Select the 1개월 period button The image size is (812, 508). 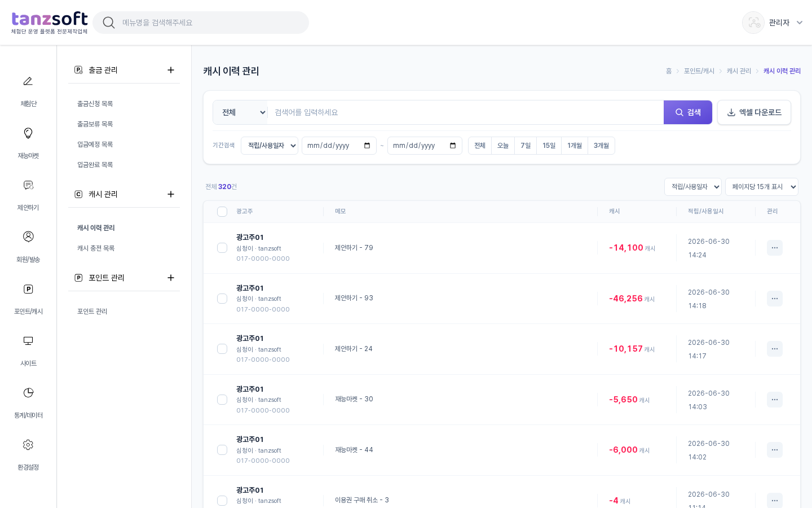(x=575, y=146)
